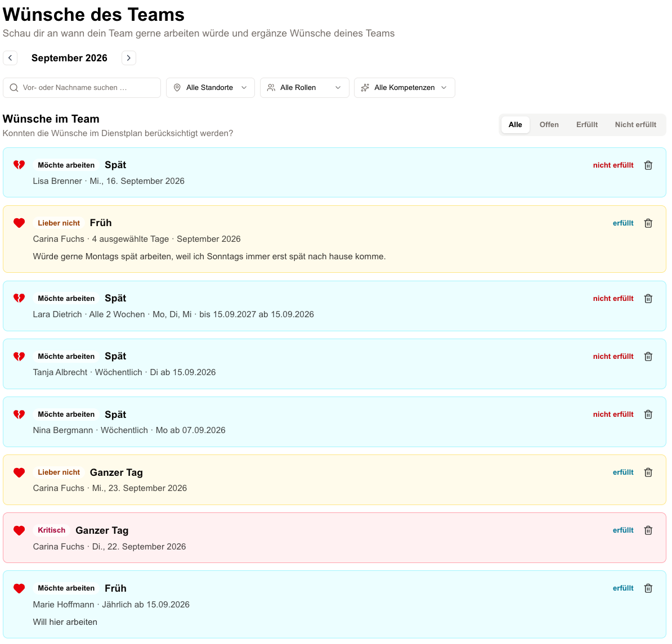Click 'Marie Hoffmann · Jährlich ab 15.09.2026' line
The height and width of the screenshot is (644, 672).
[111, 605]
